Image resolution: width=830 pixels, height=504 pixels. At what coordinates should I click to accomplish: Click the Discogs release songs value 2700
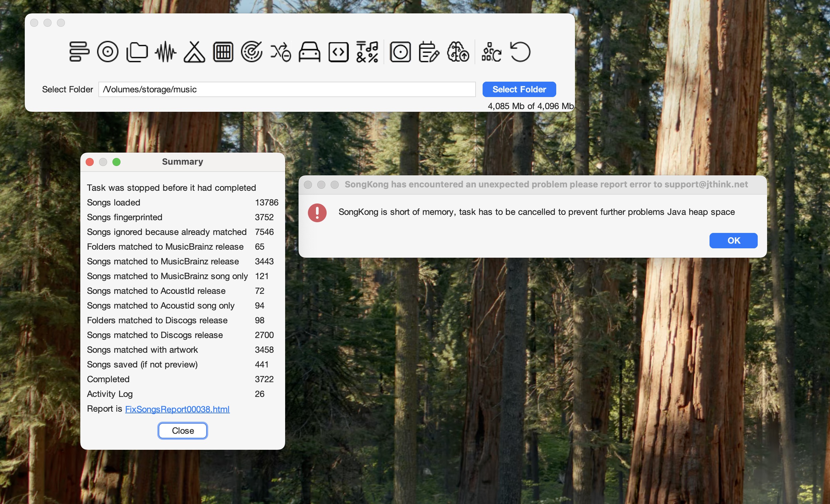[x=264, y=335]
